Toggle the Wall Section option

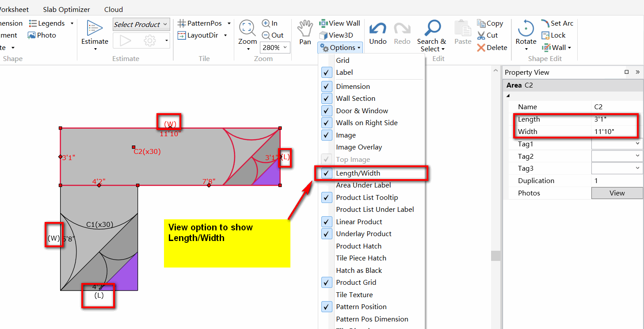tap(327, 99)
